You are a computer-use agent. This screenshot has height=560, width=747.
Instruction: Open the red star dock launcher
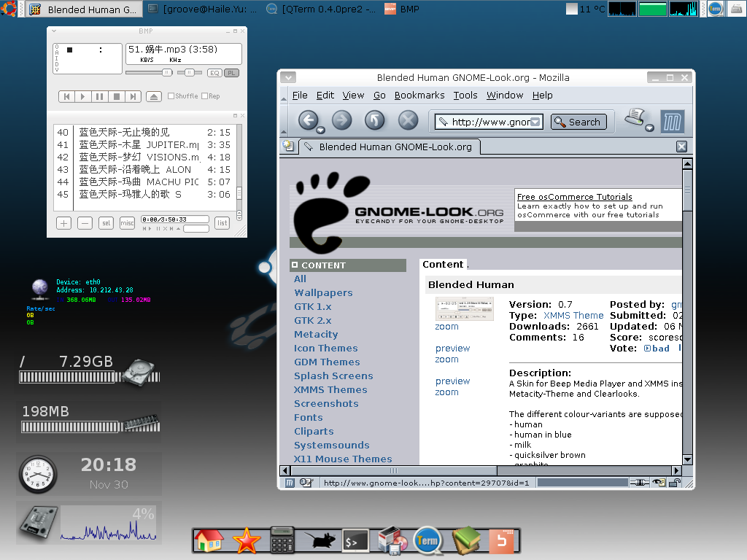(247, 541)
